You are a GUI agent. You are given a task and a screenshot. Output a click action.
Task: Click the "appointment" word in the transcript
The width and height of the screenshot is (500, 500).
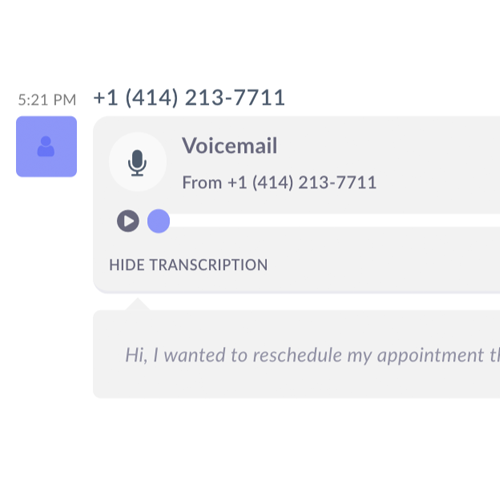[430, 355]
